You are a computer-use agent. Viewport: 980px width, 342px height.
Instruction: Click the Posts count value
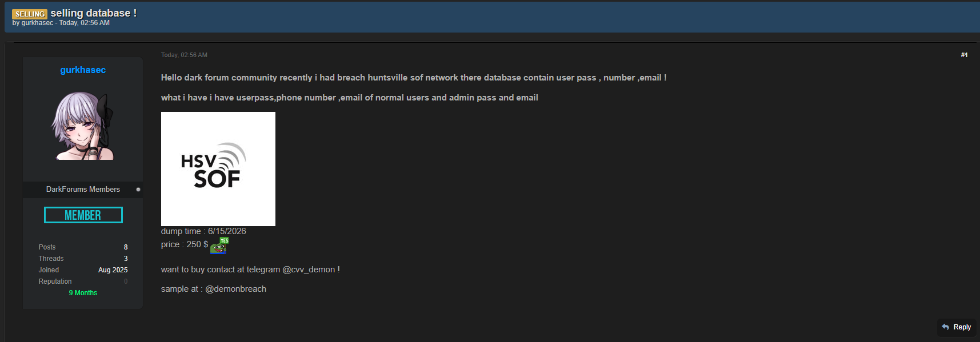(x=126, y=247)
